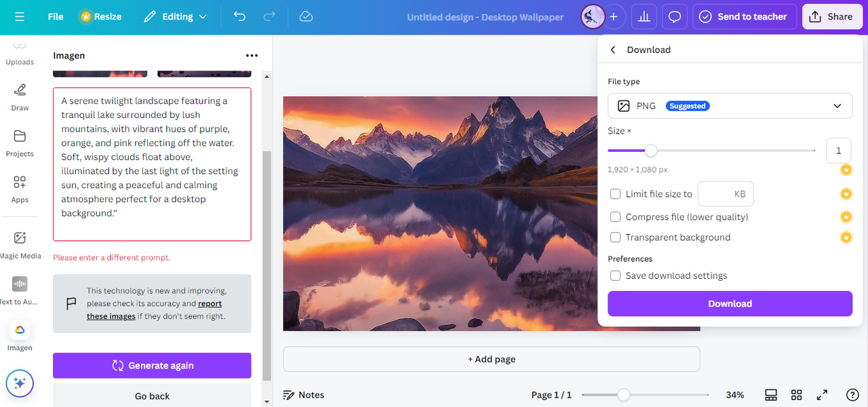Image resolution: width=868 pixels, height=407 pixels.
Task: Click the Page 1 / 1 indicator
Action: pyautogui.click(x=551, y=395)
